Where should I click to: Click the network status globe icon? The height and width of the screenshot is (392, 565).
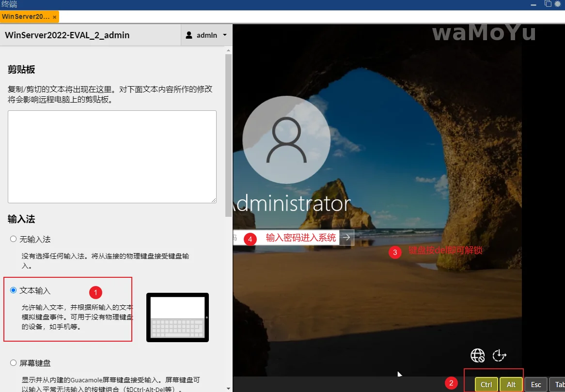tap(477, 356)
